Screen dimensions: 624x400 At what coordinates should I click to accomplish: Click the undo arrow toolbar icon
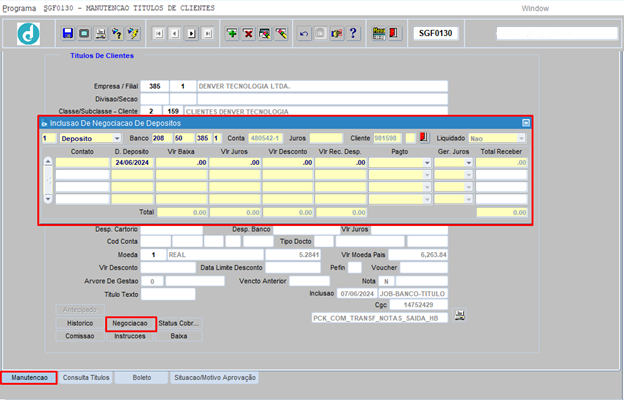pos(305,34)
